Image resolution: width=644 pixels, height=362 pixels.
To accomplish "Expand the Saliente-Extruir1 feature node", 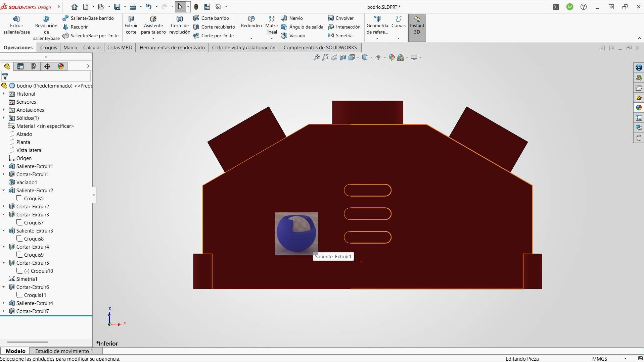I will pos(4,166).
